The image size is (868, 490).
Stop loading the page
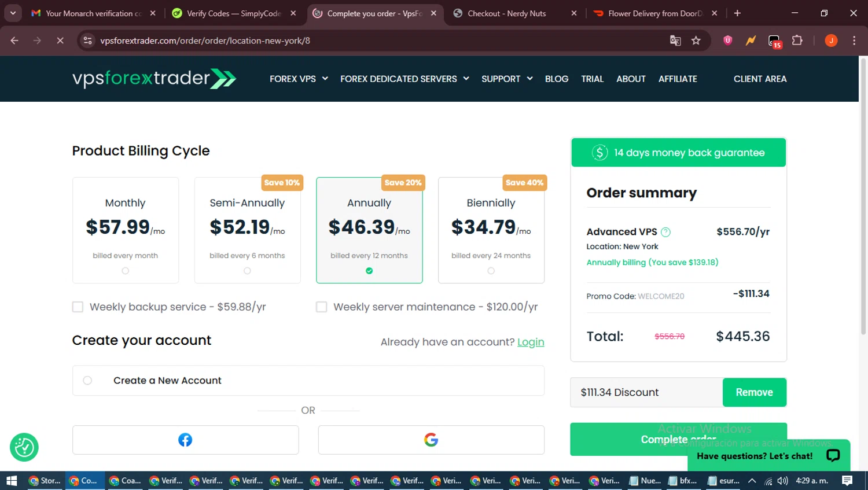(x=60, y=40)
